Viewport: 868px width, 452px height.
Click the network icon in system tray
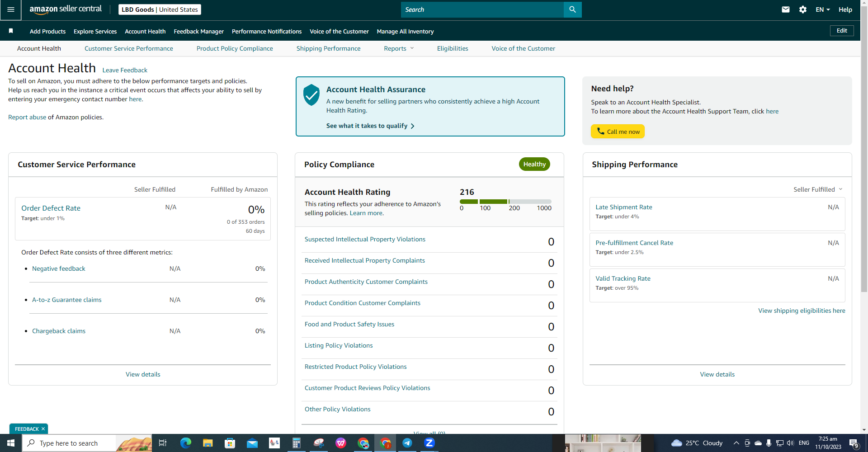pyautogui.click(x=780, y=443)
